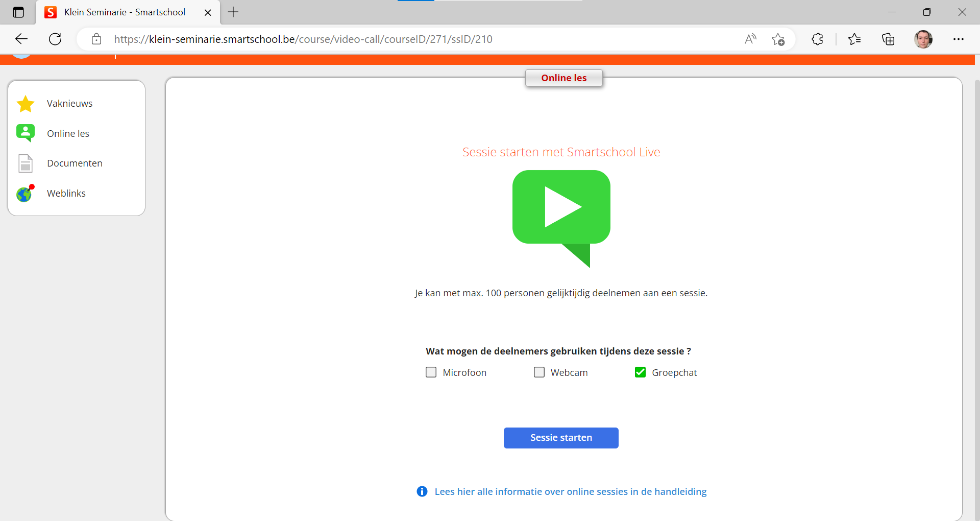This screenshot has height=521, width=980.
Task: Open Documenten in the sidebar menu
Action: tap(75, 163)
